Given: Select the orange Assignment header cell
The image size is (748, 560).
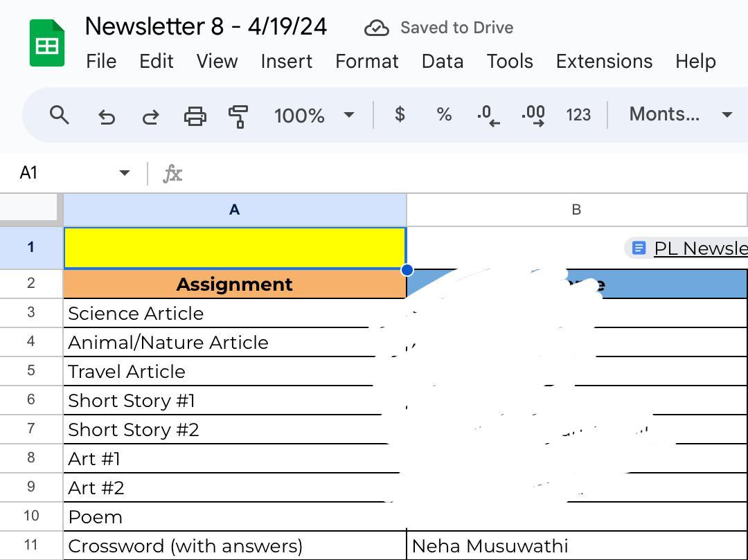Looking at the screenshot, I should [235, 284].
